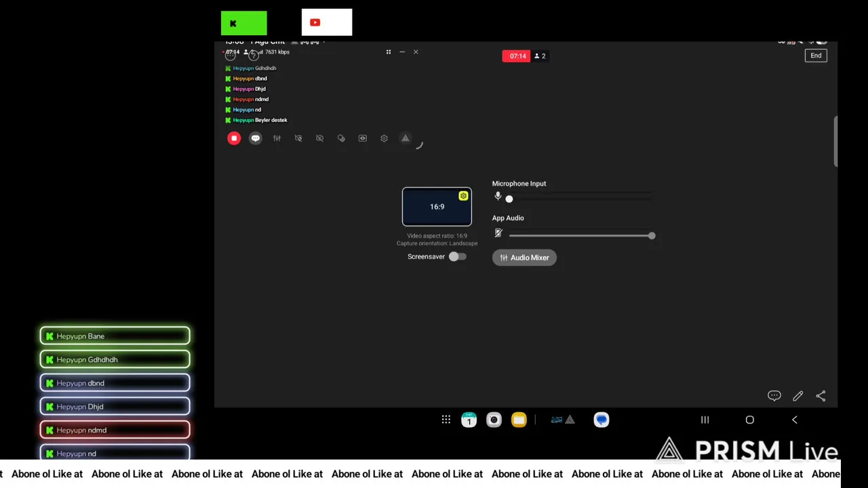Open the Audio Mixer button
868x488 pixels.
tap(524, 258)
